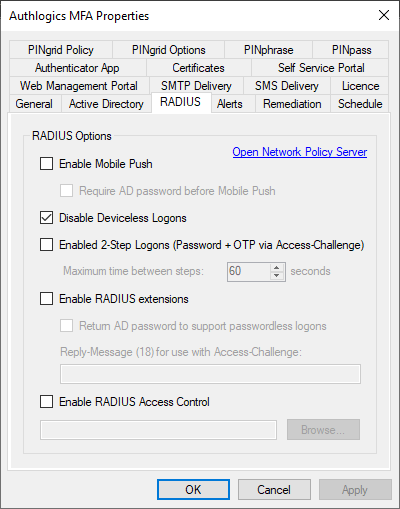Open the Remediation tab
The image size is (400, 509).
[x=292, y=104]
